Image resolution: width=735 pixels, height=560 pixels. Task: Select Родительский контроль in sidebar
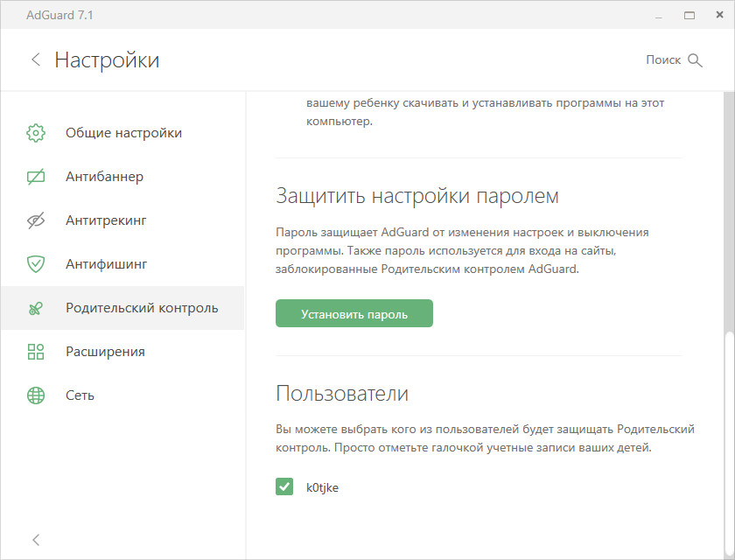coord(122,308)
